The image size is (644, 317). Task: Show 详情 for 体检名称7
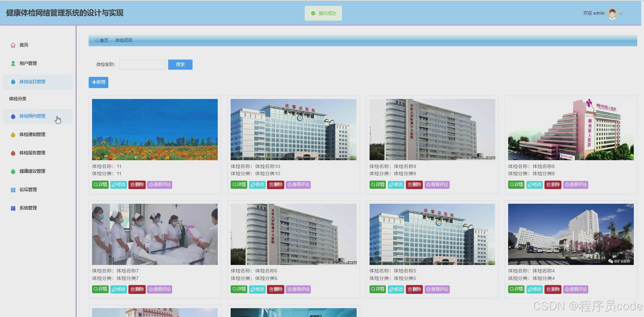pyautogui.click(x=100, y=289)
